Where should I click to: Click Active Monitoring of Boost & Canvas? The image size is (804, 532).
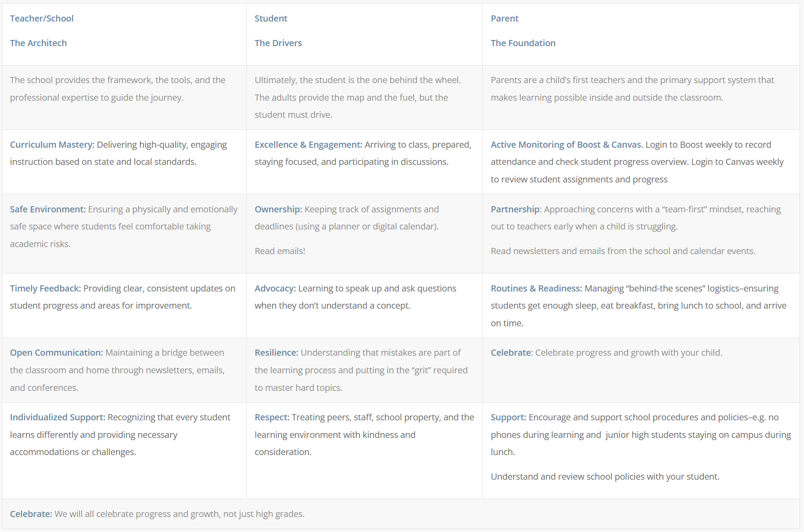pos(566,145)
